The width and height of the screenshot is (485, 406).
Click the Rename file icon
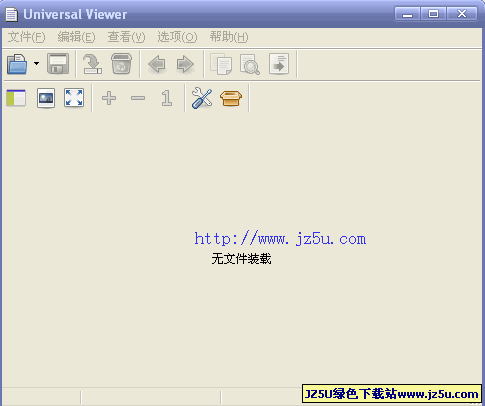[x=92, y=64]
